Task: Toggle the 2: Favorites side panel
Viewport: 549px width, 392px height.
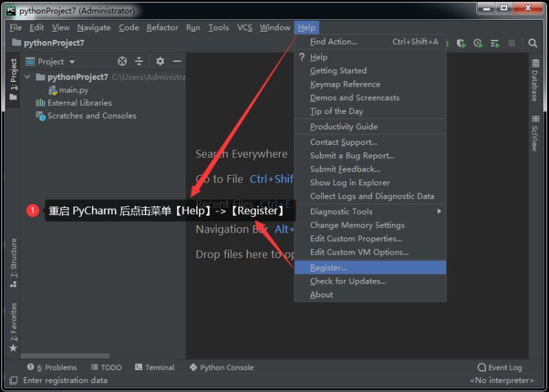Action: pos(13,323)
